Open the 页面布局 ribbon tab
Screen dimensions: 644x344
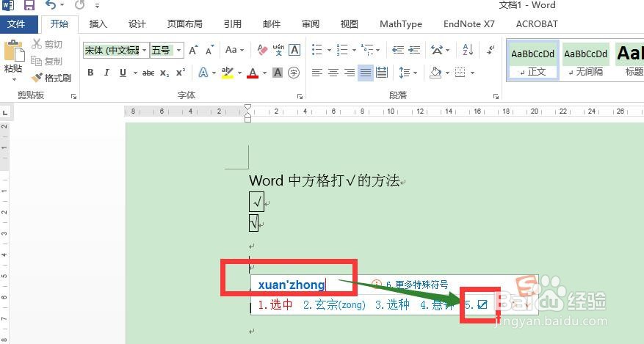185,24
